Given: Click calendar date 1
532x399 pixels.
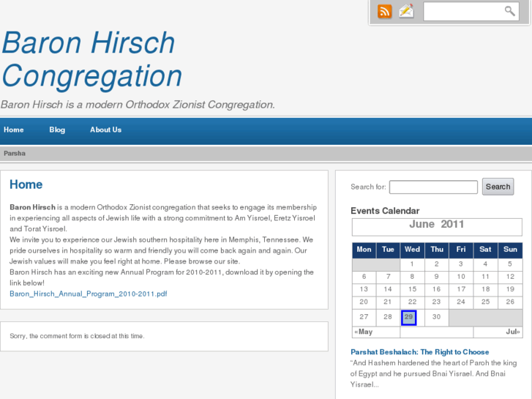Looking at the screenshot, I should point(412,264).
